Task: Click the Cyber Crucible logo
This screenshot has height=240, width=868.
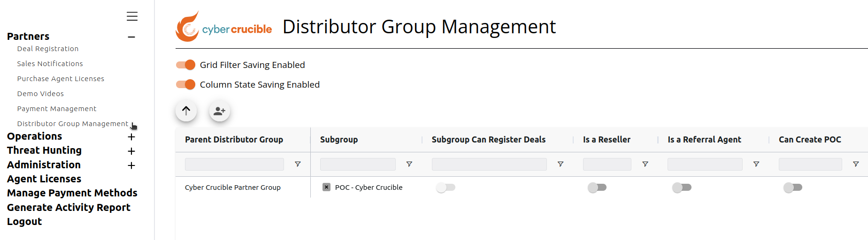Action: (223, 27)
